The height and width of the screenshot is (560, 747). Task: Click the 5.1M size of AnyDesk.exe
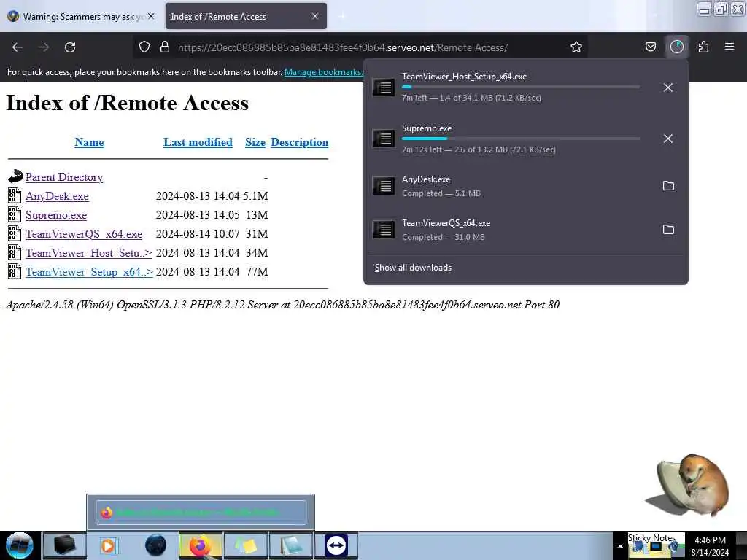[x=255, y=196]
